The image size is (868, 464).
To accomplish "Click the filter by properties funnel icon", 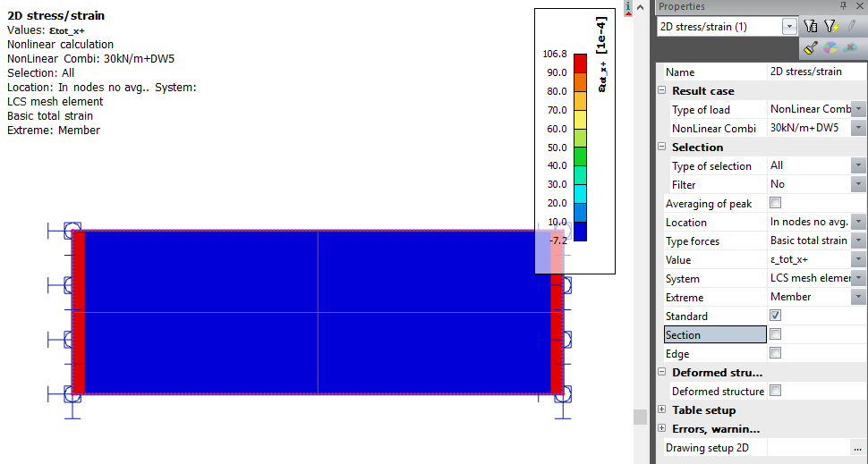I will coord(811,26).
